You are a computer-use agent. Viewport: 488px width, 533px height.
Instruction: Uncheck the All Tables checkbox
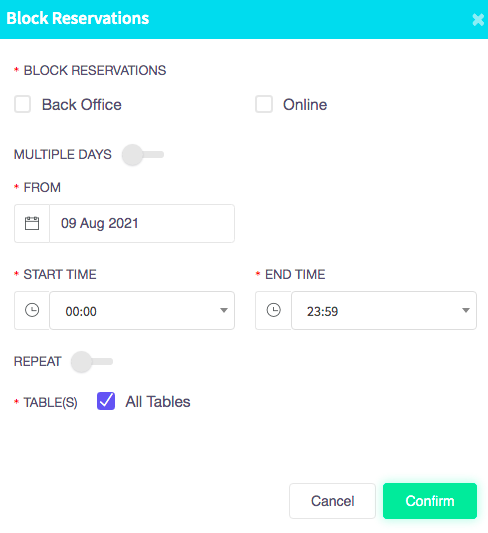(x=106, y=401)
